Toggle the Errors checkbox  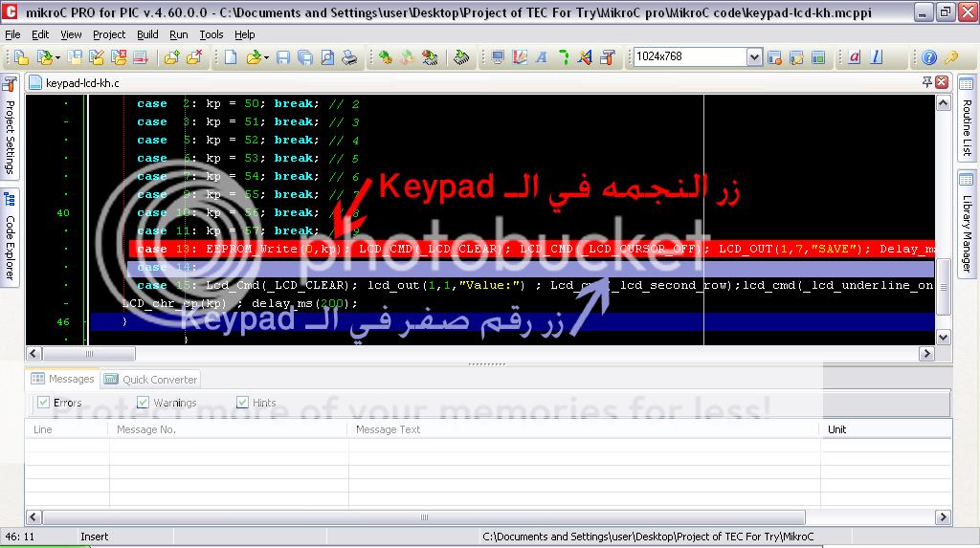pos(43,403)
